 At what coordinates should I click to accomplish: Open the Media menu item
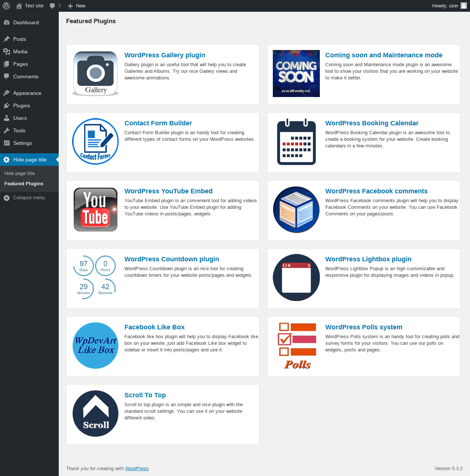click(x=29, y=51)
